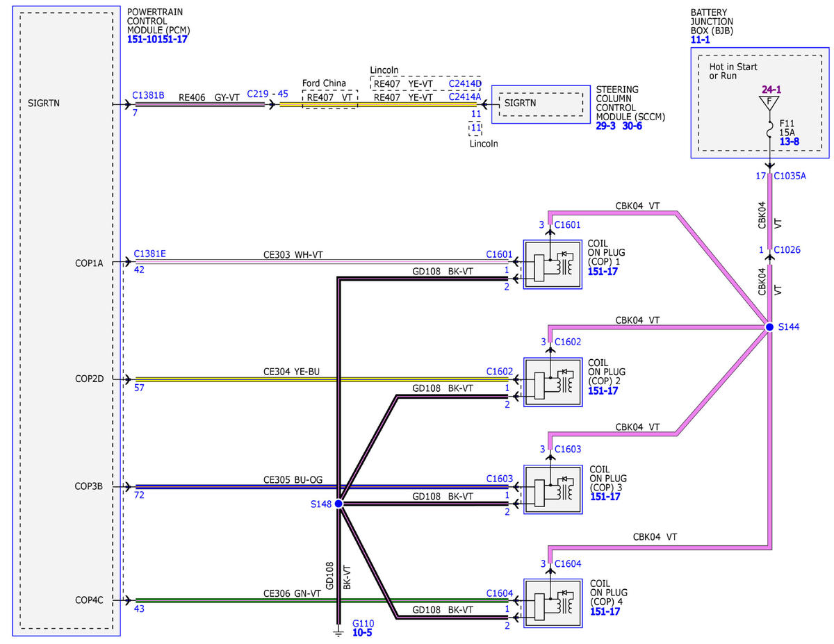Click the F11 15A fuse label

[787, 127]
